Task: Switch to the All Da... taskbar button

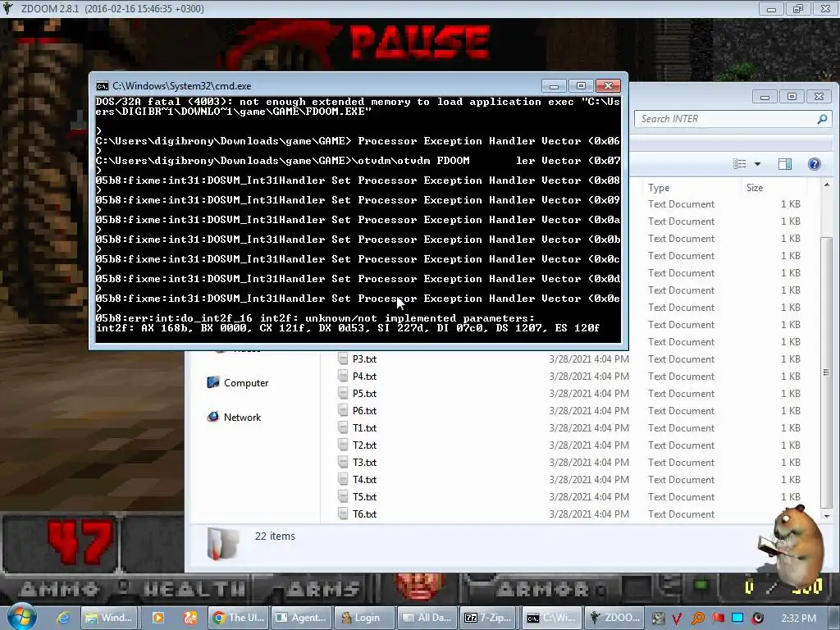Action: tap(427, 618)
